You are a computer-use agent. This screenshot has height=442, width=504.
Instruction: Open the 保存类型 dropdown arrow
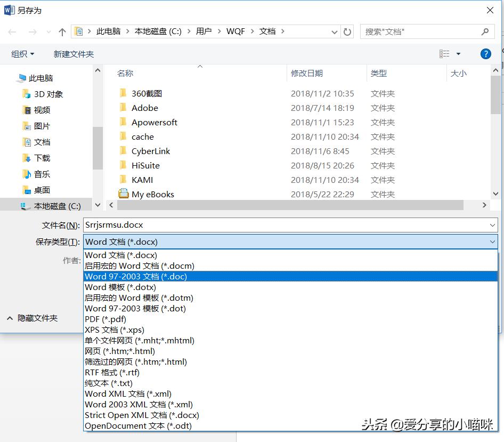click(493, 242)
